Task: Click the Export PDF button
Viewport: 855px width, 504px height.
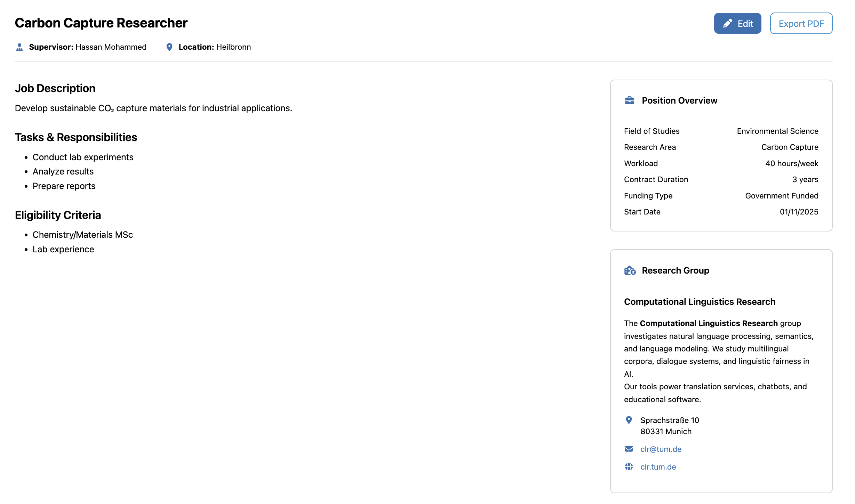Action: point(801,23)
